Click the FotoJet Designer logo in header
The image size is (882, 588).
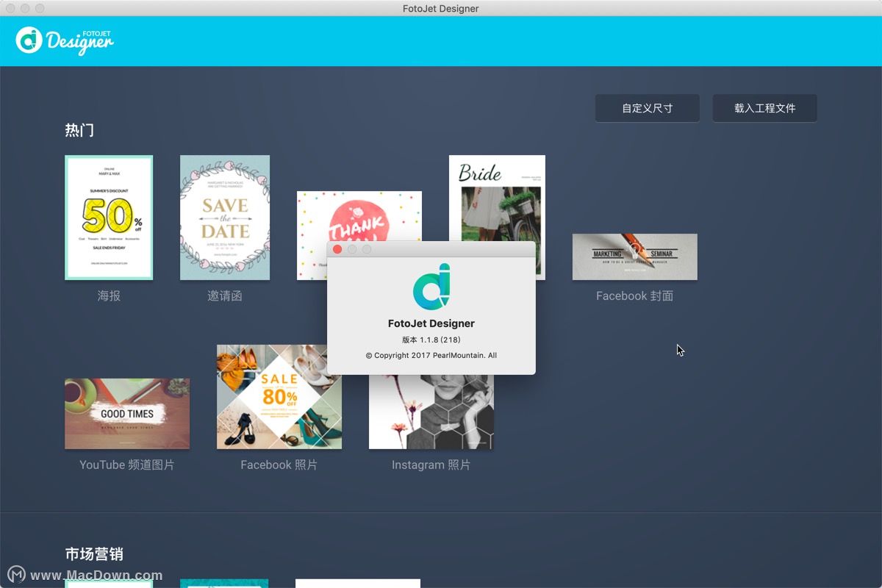coord(65,40)
